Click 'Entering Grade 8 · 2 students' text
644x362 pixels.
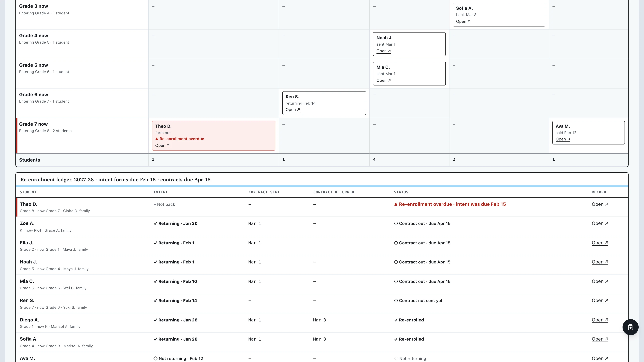tap(45, 131)
